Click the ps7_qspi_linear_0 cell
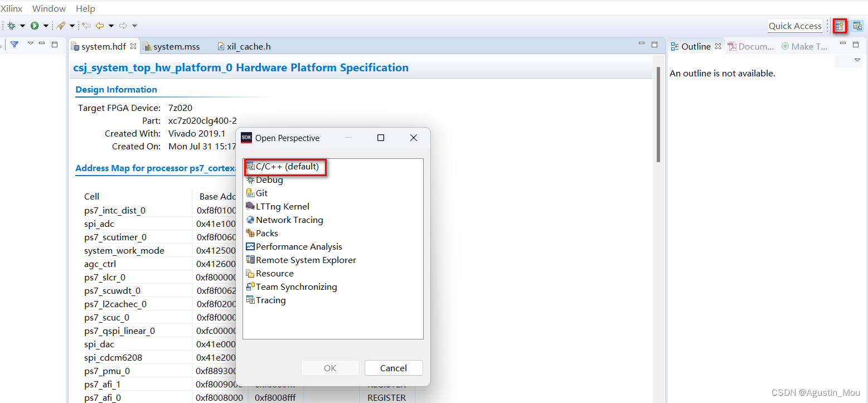The width and height of the screenshot is (868, 403). click(x=120, y=331)
